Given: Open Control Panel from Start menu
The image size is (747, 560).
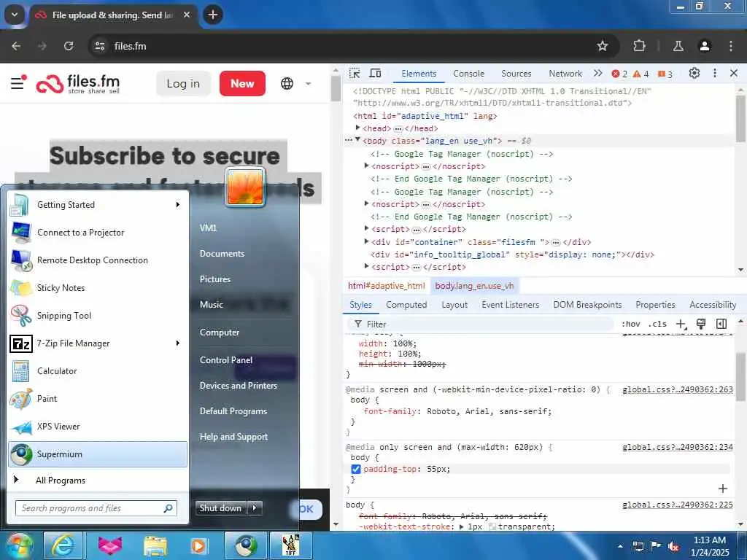Looking at the screenshot, I should (x=226, y=360).
